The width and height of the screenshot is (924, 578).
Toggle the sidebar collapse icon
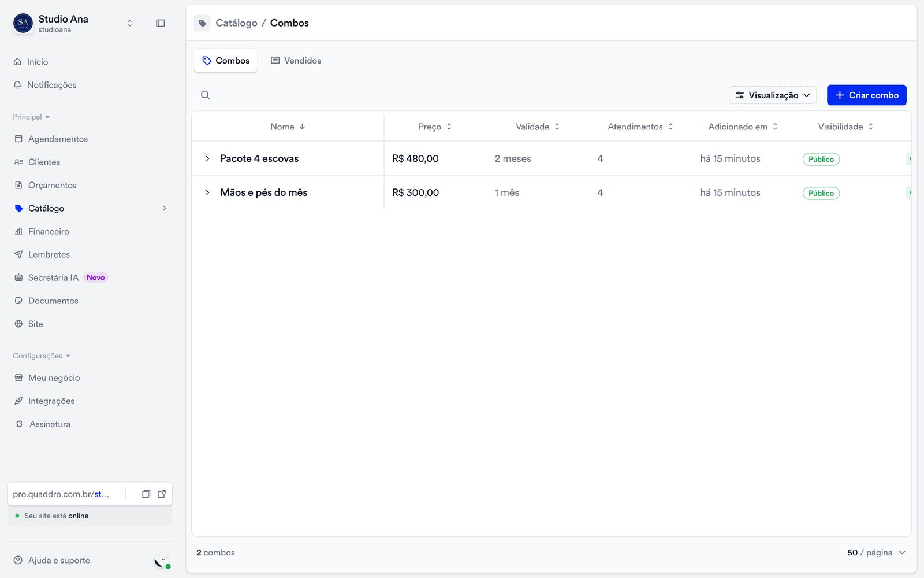tap(161, 23)
